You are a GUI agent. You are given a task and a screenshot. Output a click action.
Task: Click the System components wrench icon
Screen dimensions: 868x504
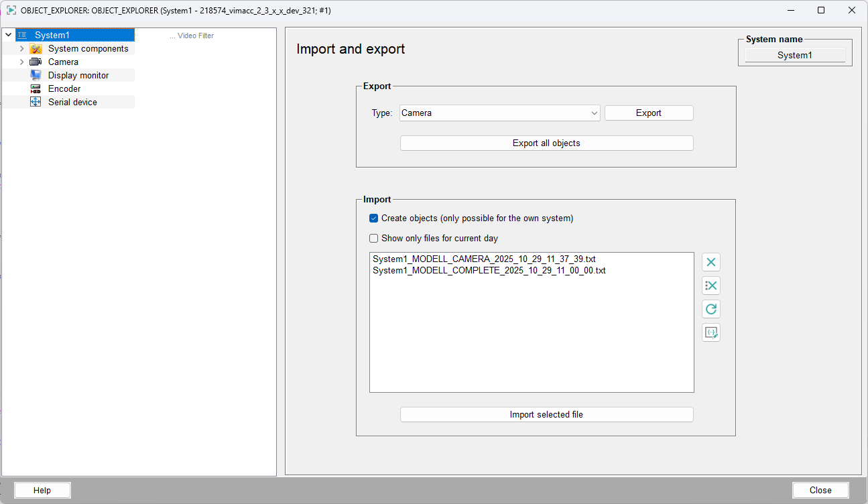pyautogui.click(x=36, y=49)
